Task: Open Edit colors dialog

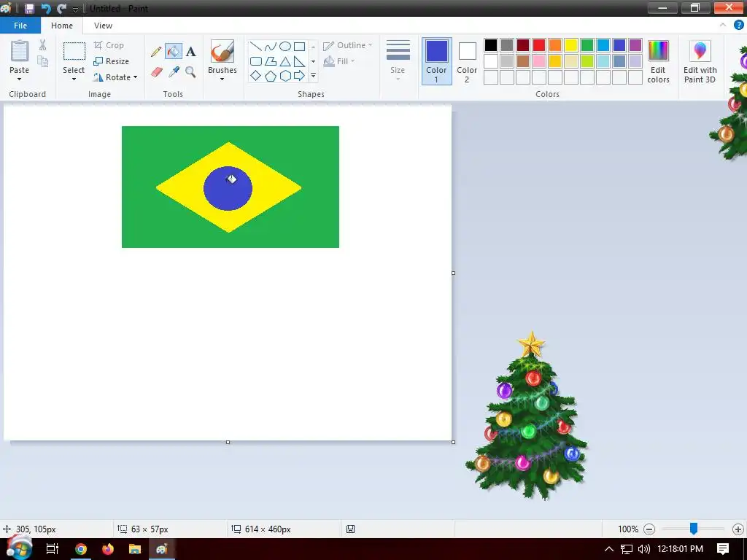Action: tap(659, 62)
